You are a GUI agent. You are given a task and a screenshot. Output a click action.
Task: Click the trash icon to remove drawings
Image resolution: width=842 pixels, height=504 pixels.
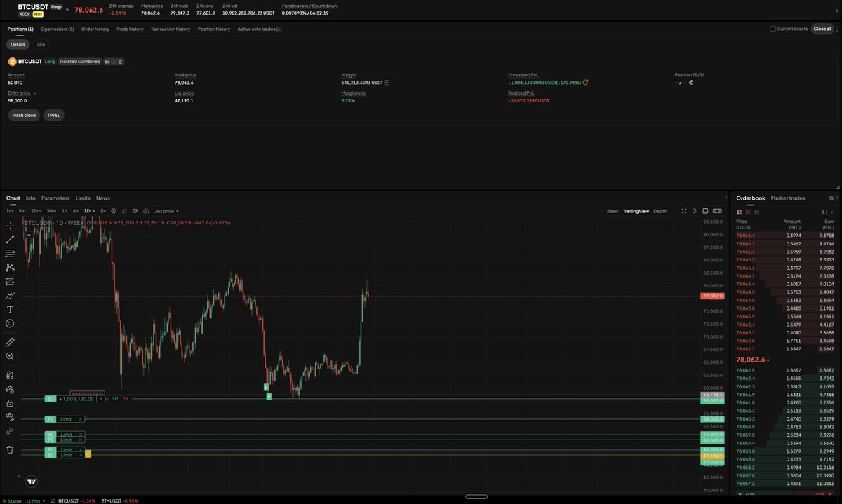coord(10,449)
